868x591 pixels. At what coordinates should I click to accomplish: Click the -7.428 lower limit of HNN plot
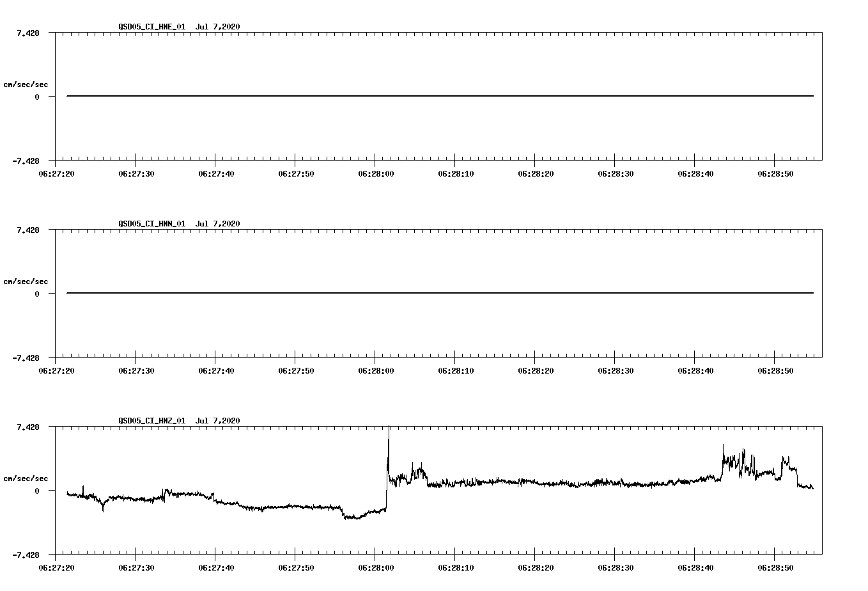26,358
